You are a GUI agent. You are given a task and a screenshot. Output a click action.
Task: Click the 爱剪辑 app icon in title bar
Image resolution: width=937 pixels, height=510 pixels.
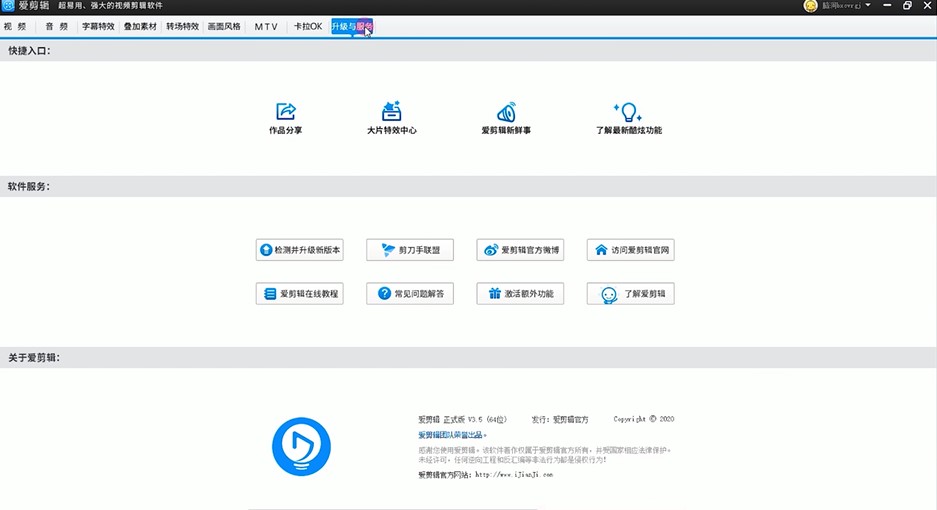8,6
